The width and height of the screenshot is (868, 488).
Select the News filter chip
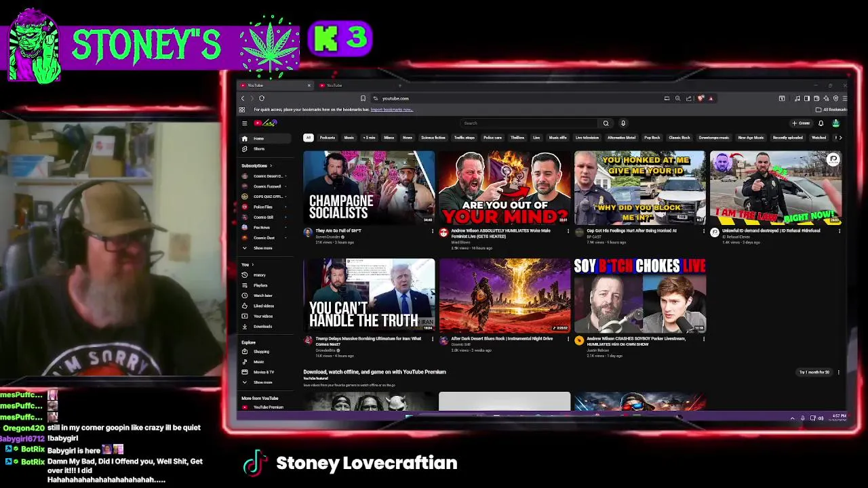coord(408,138)
